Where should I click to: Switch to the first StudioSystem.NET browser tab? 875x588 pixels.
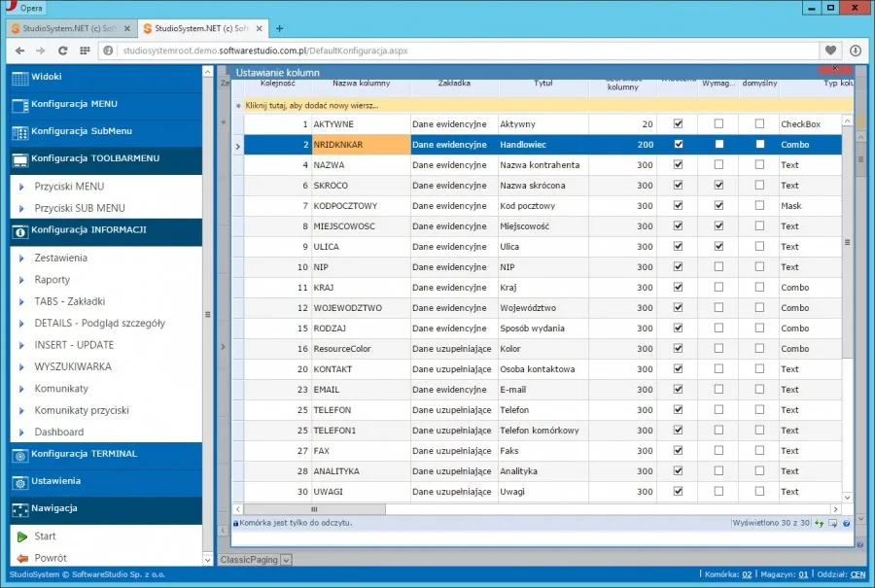pyautogui.click(x=70, y=28)
